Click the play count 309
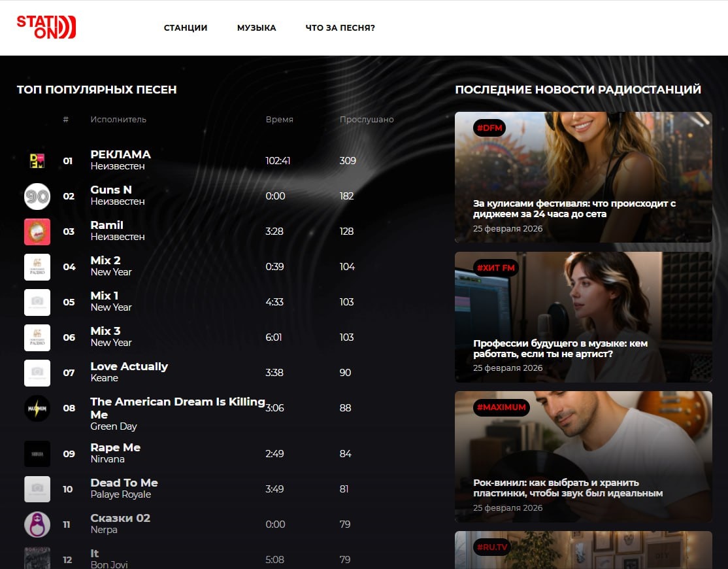Image resolution: width=728 pixels, height=569 pixels. [348, 161]
